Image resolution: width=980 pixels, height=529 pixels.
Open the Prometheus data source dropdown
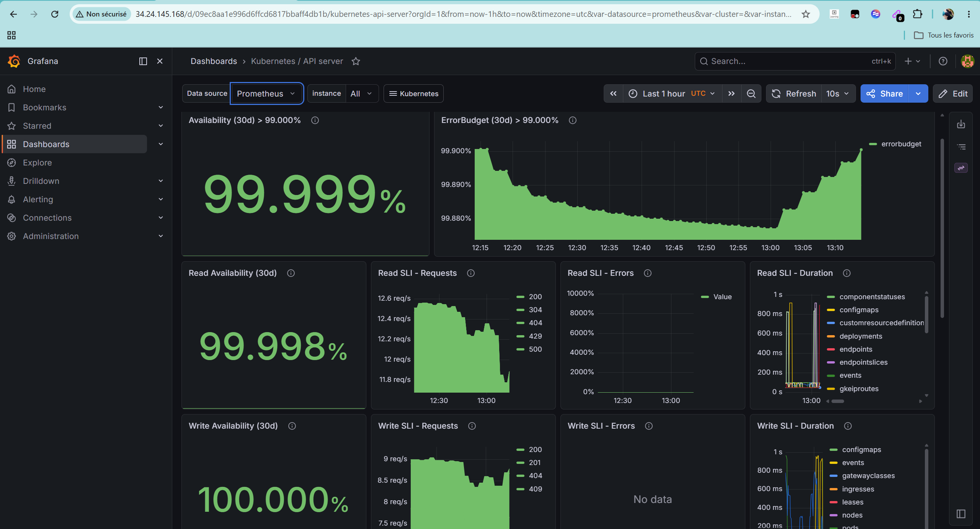[266, 93]
